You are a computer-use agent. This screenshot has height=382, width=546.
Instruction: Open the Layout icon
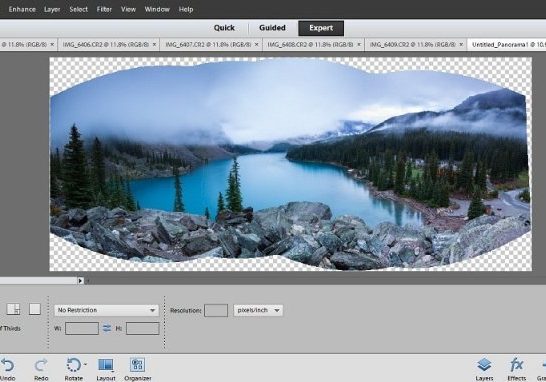click(x=106, y=365)
